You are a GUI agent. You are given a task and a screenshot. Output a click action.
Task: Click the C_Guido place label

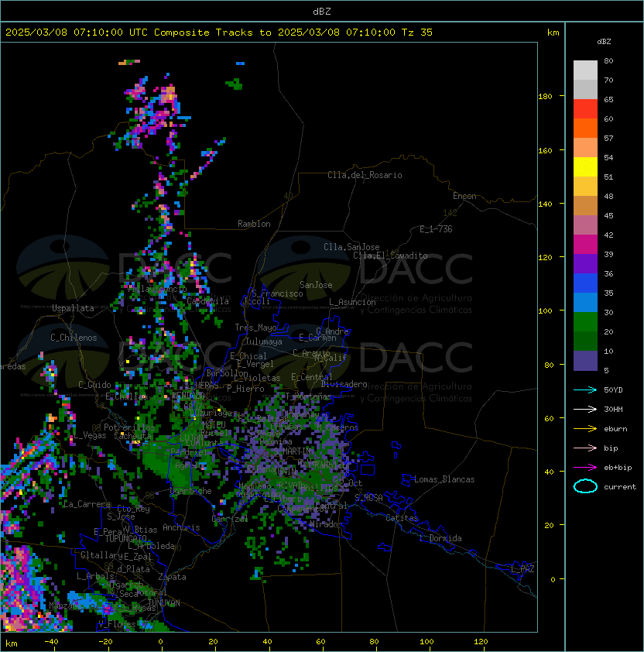click(94, 385)
